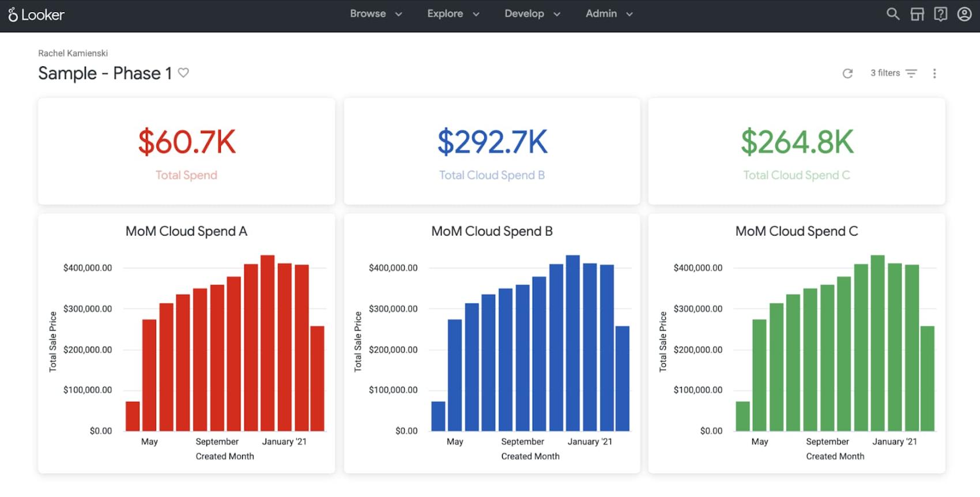
Task: Open the Help question mark icon
Action: [940, 14]
